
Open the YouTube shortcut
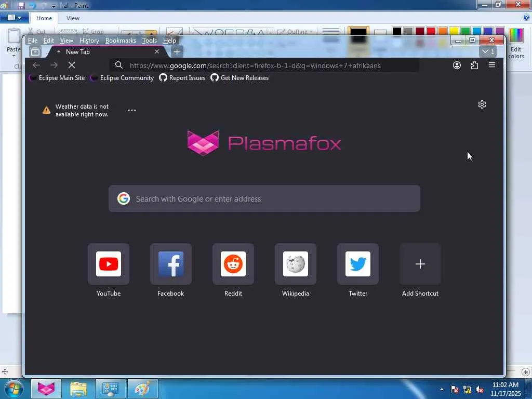click(109, 264)
